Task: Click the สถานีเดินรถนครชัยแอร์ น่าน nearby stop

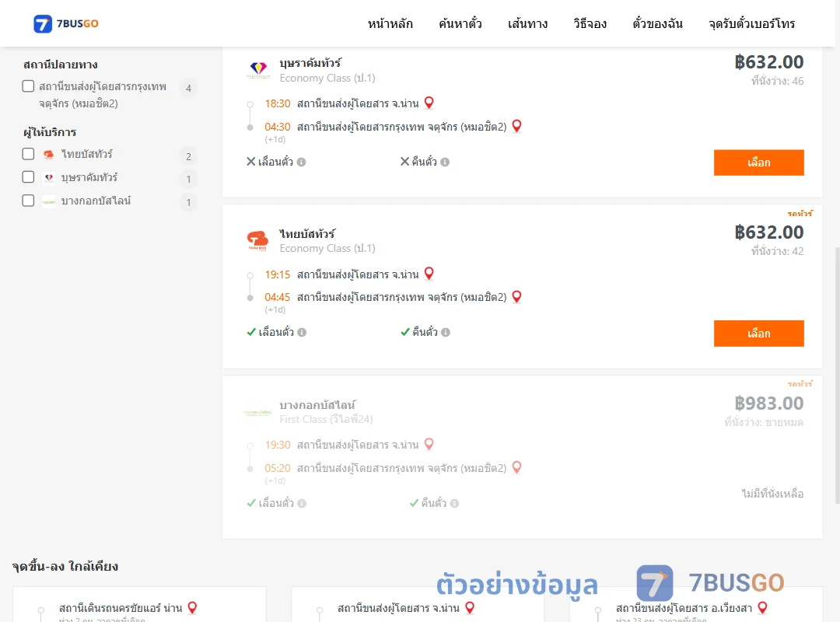Action: 121,608
